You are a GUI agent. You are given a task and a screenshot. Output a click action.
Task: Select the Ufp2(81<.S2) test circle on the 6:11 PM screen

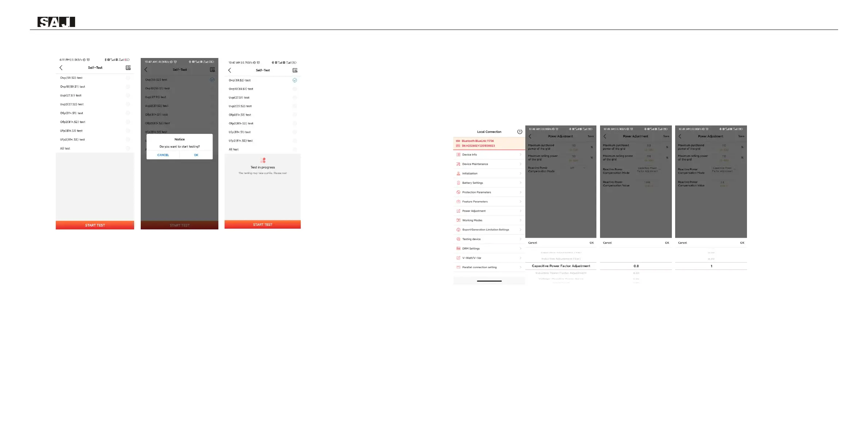pyautogui.click(x=128, y=139)
